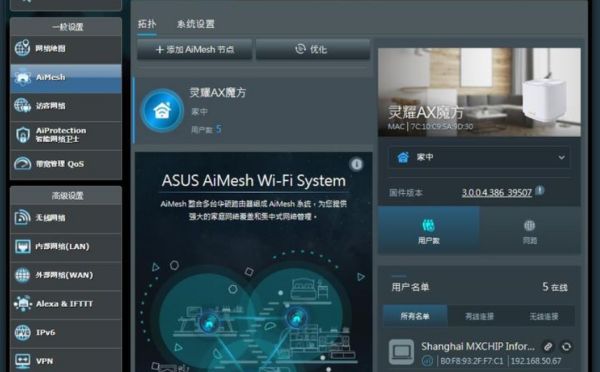Click refresh icon next to Shanghai MXCHIP device

click(x=566, y=347)
